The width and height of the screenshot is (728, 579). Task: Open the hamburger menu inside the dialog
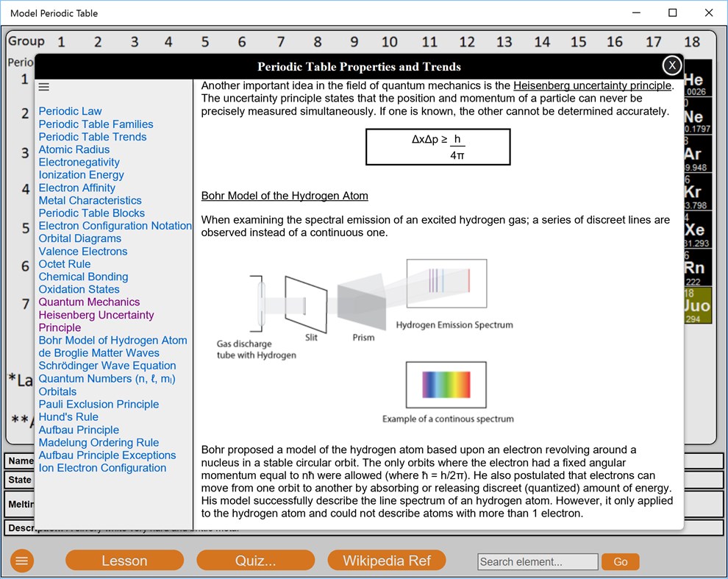[x=44, y=86]
